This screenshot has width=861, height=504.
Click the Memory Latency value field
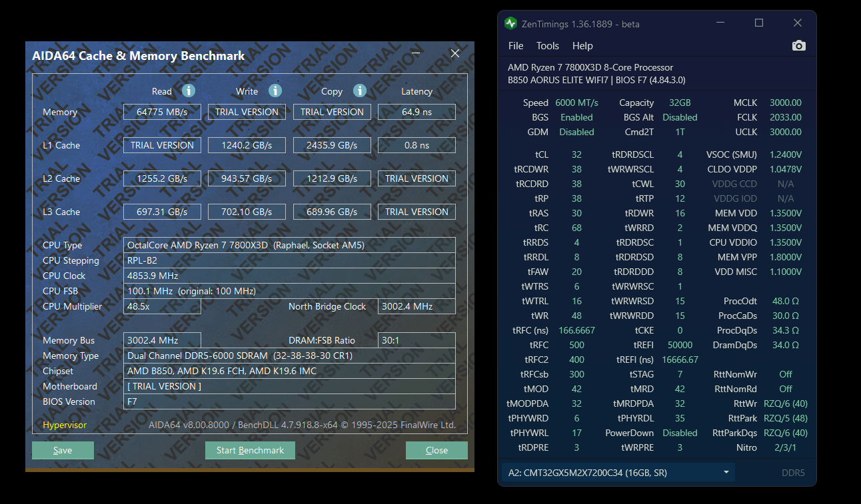[417, 112]
